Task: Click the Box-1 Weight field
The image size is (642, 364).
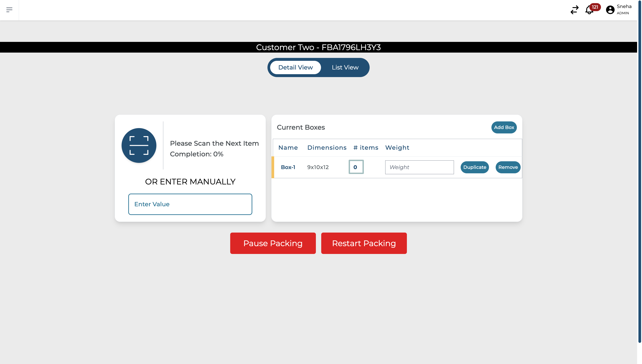Action: [419, 167]
